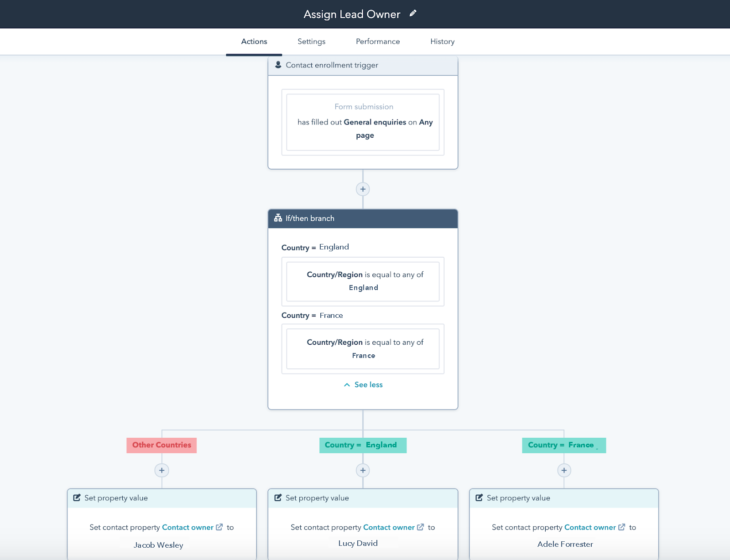Select the Country = France branch label
730x560 pixels.
coord(564,445)
